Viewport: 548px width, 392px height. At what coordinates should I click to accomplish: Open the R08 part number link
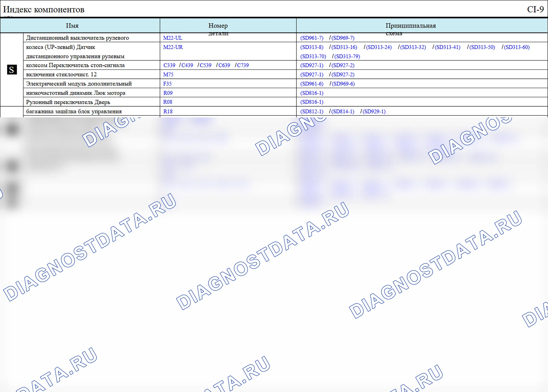click(x=168, y=102)
